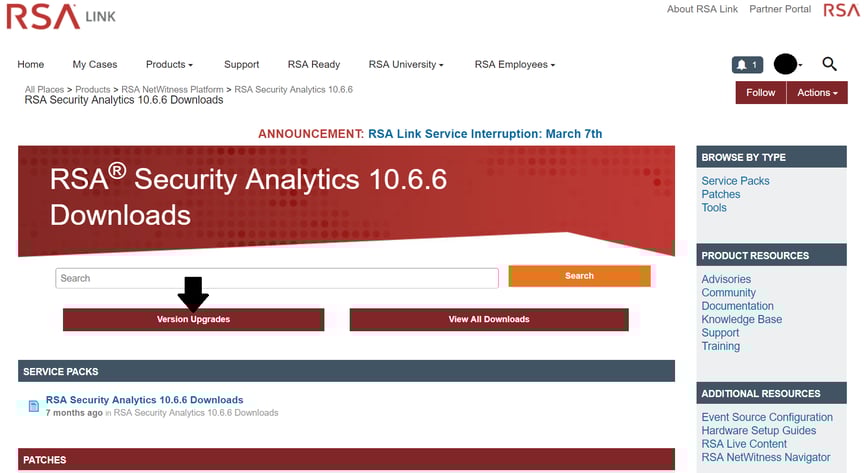864x473 pixels.
Task: Click the RSA logo at top right
Action: 842,10
